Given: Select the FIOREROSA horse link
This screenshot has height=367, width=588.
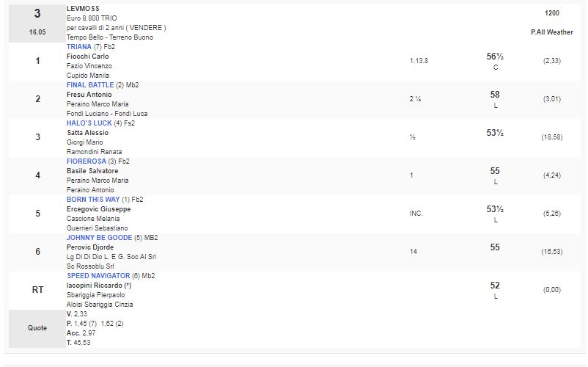Looking at the screenshot, I should coord(86,161).
